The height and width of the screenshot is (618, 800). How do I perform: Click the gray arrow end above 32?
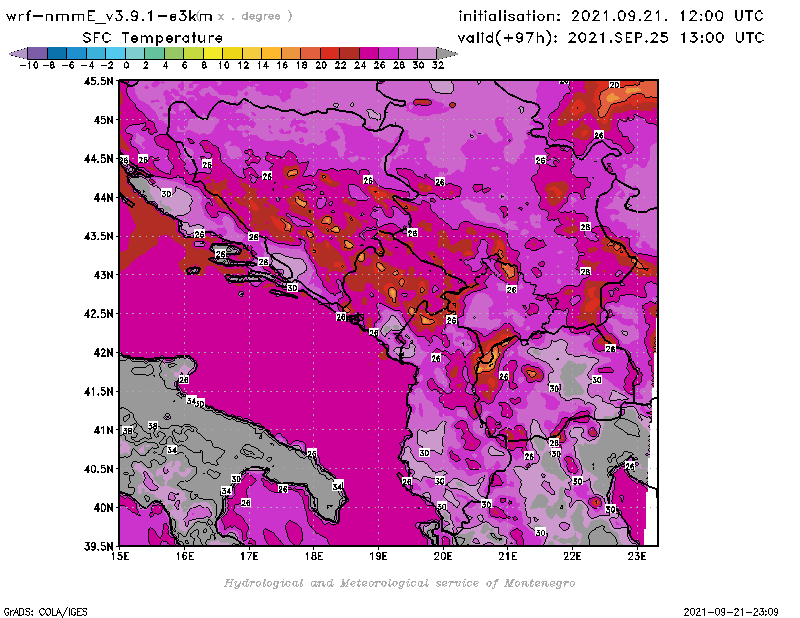447,54
